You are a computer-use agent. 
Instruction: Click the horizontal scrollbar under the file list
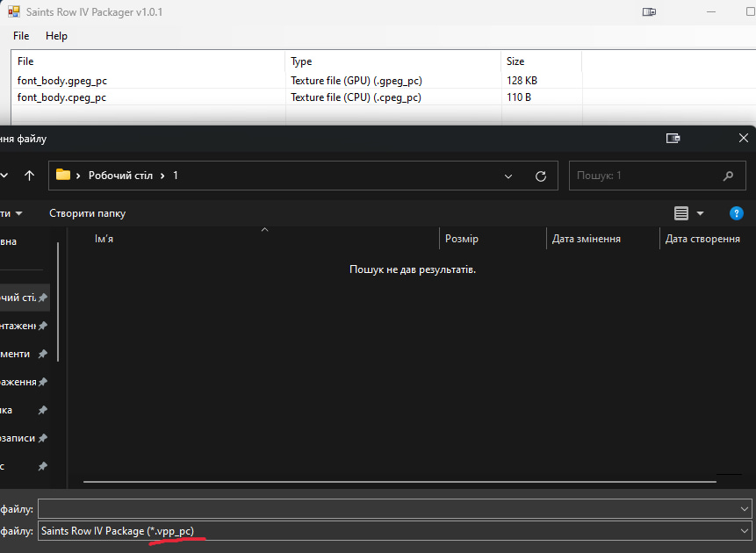(400, 481)
